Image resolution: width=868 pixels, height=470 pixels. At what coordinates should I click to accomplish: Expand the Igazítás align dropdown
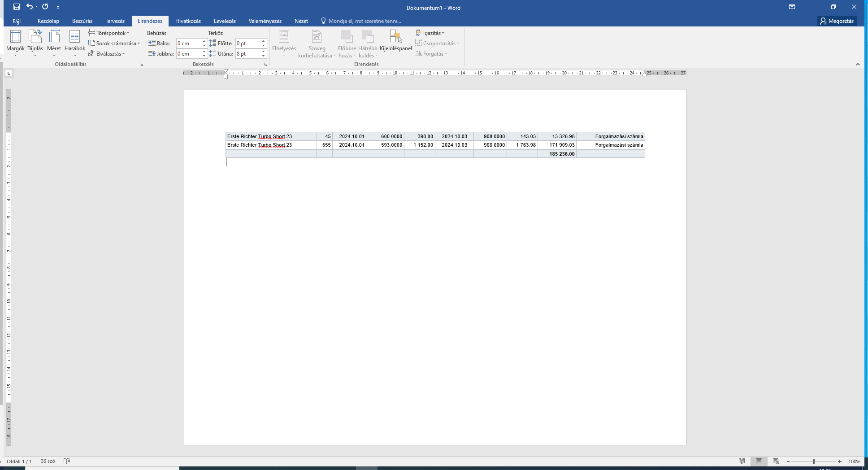pyautogui.click(x=430, y=33)
